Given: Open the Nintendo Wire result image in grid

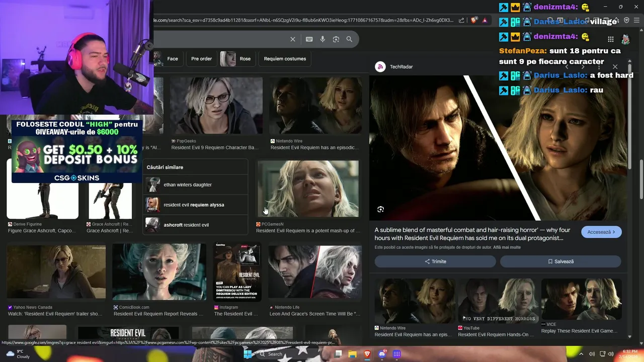Looking at the screenshot, I should (315, 106).
